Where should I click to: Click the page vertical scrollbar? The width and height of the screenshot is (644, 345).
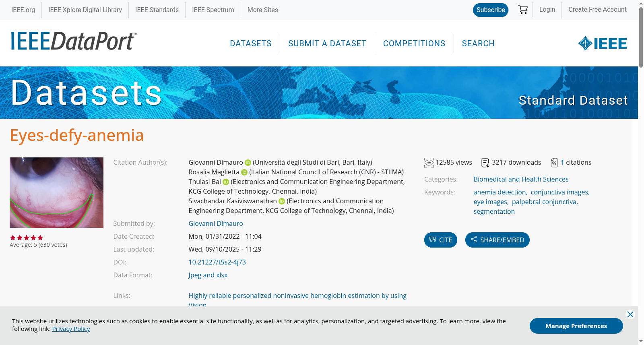641,37
